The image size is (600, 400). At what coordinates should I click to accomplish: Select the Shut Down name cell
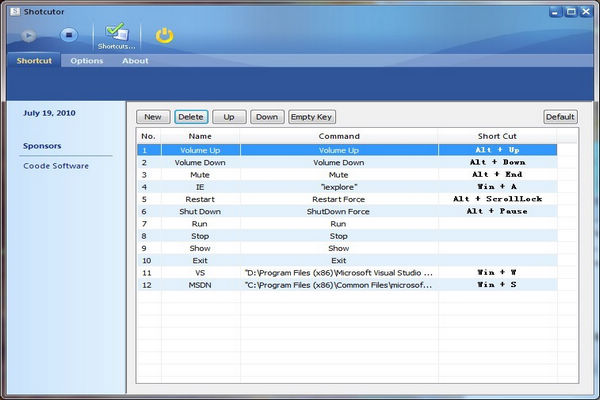[x=200, y=212]
